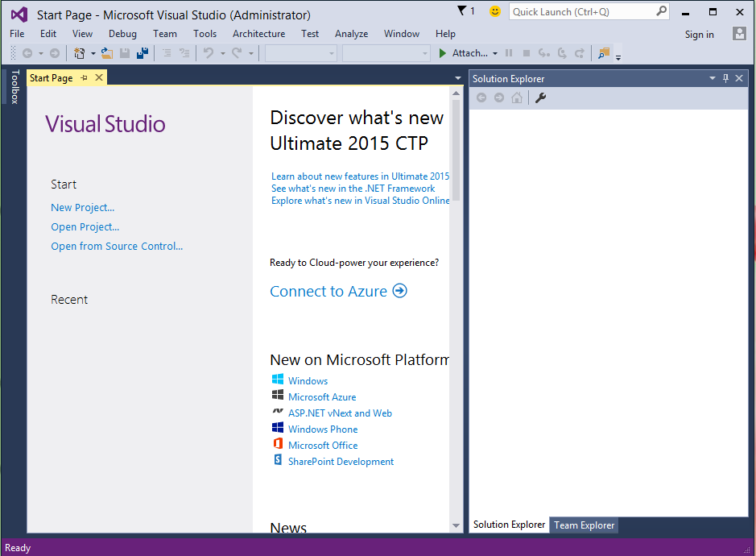
Task: Click the Save floppy disk icon
Action: point(125,53)
